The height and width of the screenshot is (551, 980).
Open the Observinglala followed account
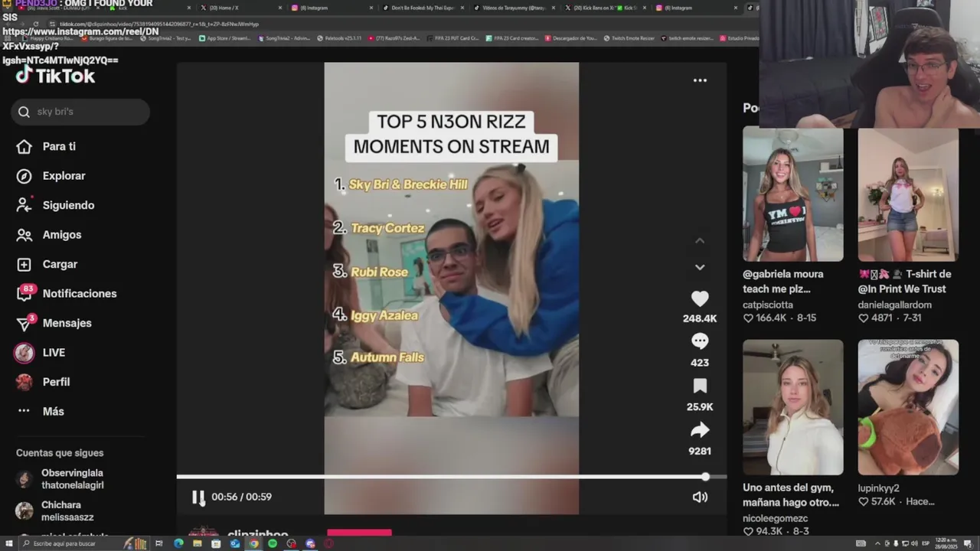[x=60, y=479]
